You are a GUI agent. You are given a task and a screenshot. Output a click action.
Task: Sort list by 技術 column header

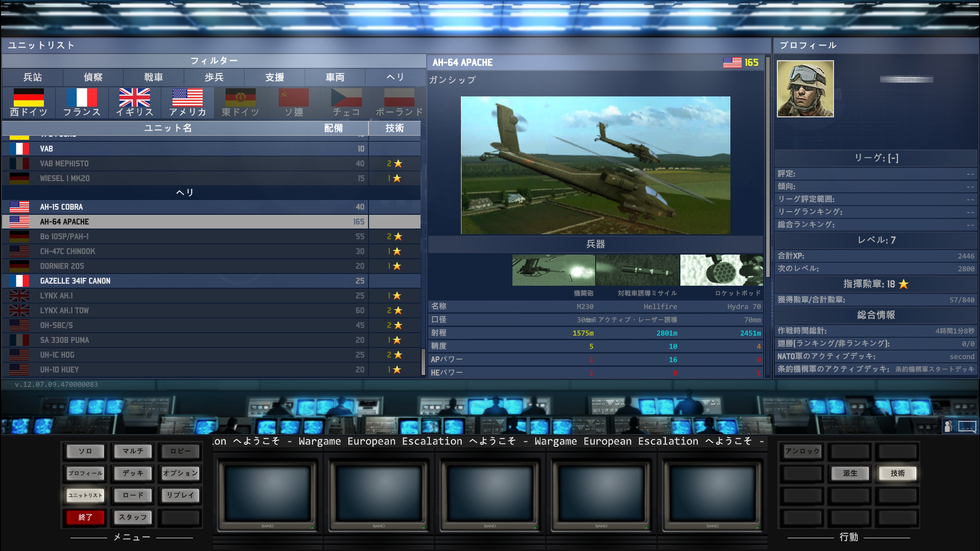[394, 128]
